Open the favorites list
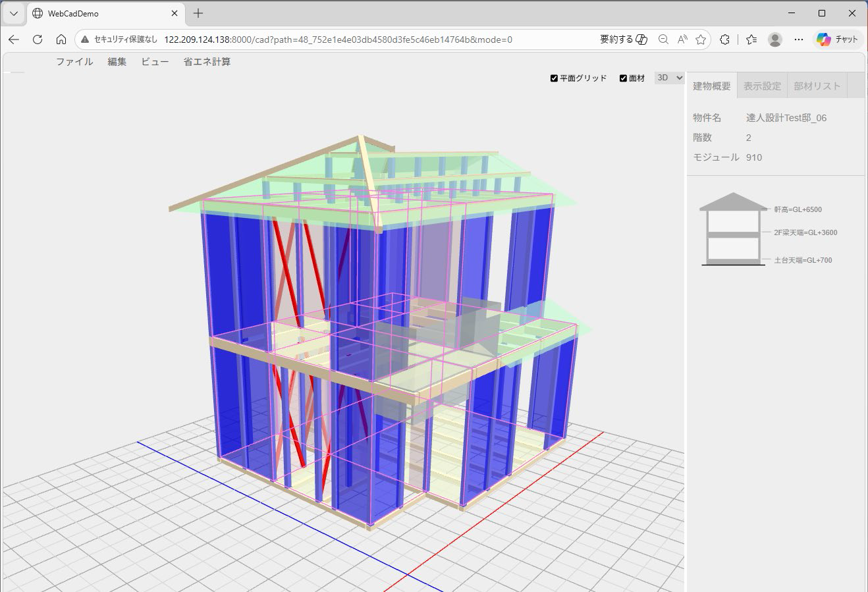 (752, 40)
